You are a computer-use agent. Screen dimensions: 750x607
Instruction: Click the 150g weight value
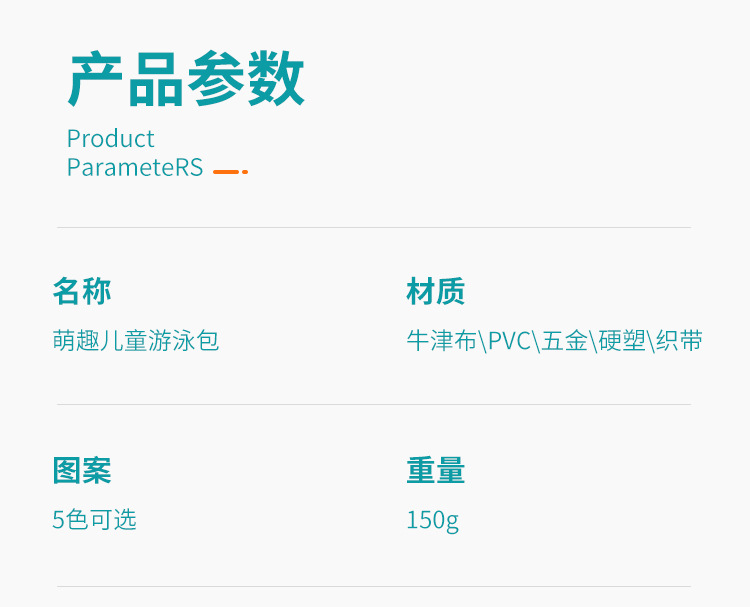pos(432,520)
